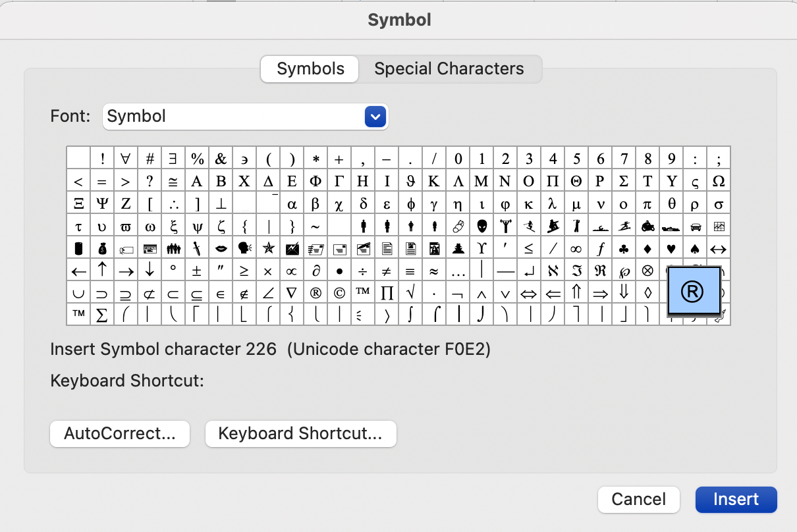Pick the square root symbol
This screenshot has height=532, width=797.
tap(410, 293)
